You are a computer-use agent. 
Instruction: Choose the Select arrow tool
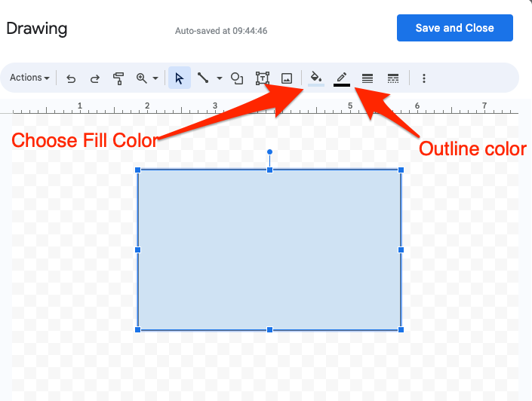pyautogui.click(x=180, y=78)
